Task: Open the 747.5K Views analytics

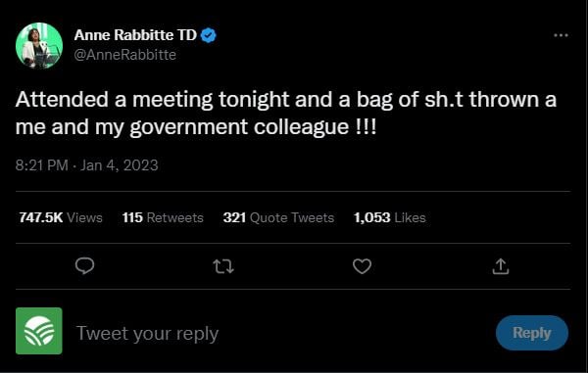Action: click(x=61, y=217)
